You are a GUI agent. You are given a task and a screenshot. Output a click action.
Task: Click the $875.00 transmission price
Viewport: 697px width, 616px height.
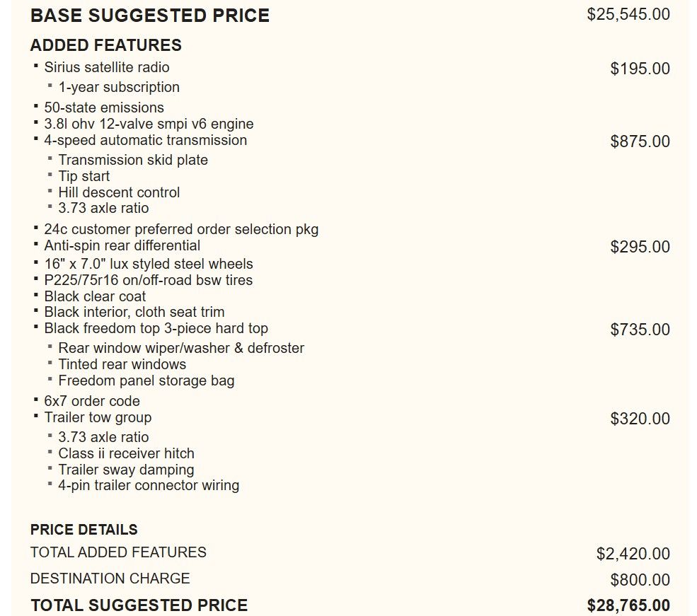pos(640,141)
